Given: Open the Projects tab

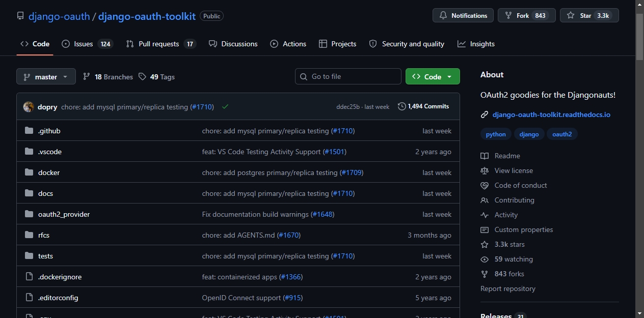Looking at the screenshot, I should pyautogui.click(x=337, y=44).
